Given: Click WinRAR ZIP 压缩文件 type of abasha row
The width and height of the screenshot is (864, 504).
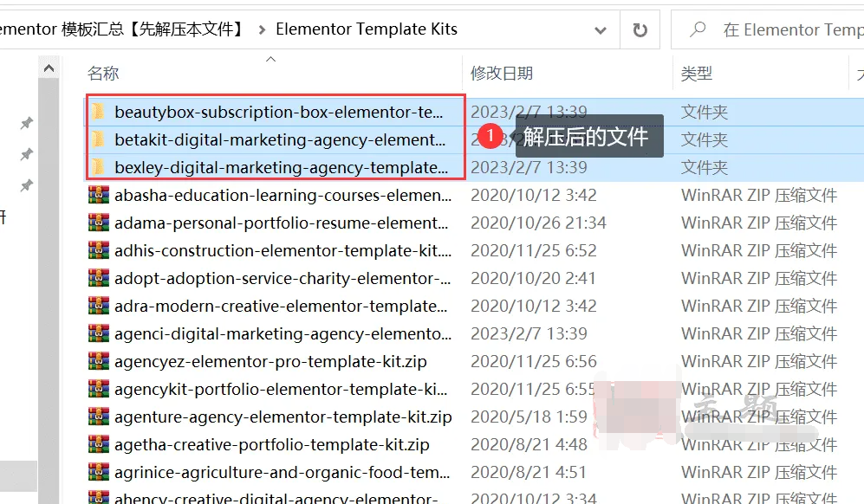Looking at the screenshot, I should [759, 195].
